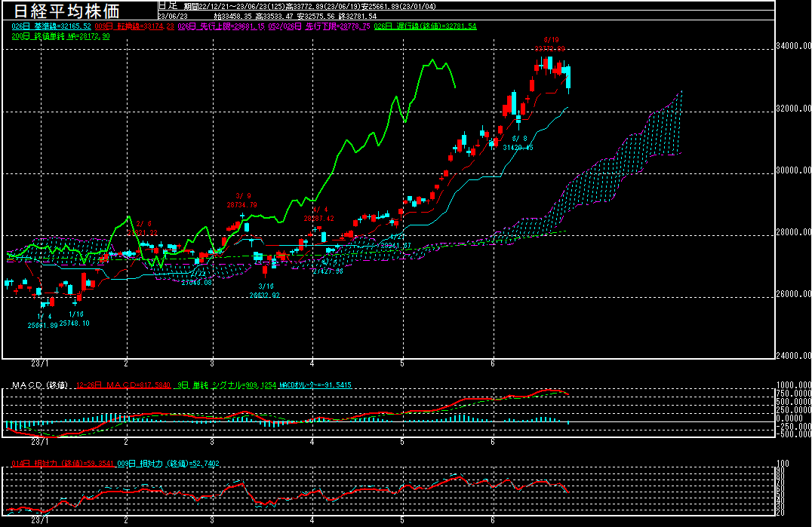The image size is (812, 527).
Task: Click the 9日 単純 シグナル=909.1254 legend
Action: (227, 385)
